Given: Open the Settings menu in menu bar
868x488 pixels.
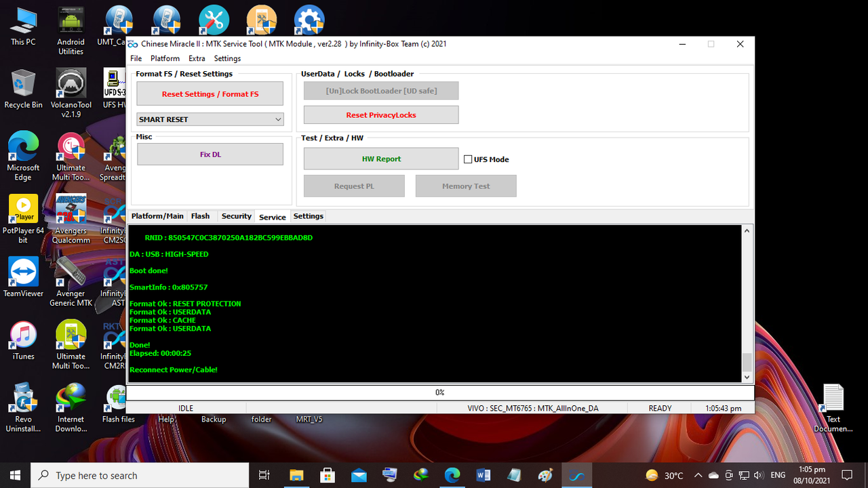Looking at the screenshot, I should click(x=227, y=58).
